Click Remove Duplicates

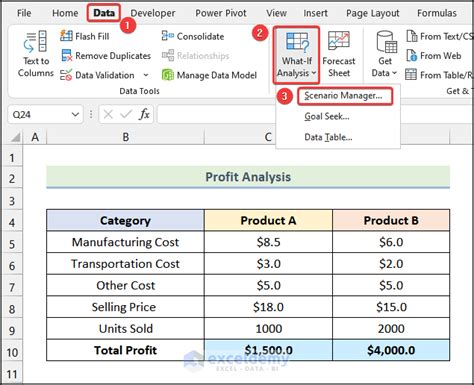pos(106,56)
